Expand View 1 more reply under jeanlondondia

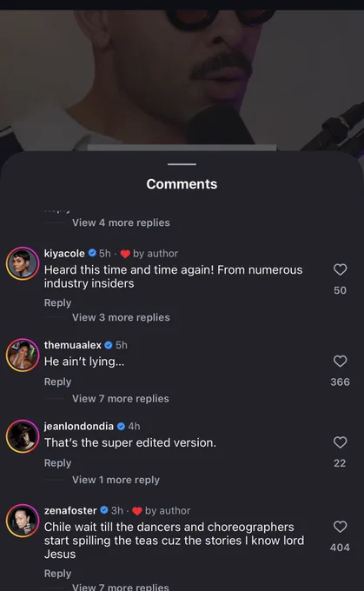coord(116,480)
